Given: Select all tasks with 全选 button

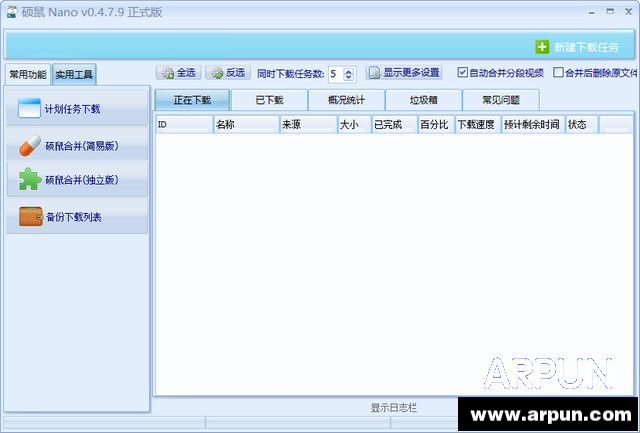Looking at the screenshot, I should tap(178, 73).
